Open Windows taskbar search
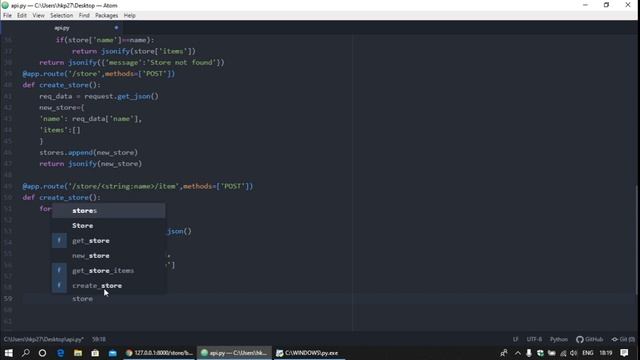The image size is (640, 360). coord(26,353)
